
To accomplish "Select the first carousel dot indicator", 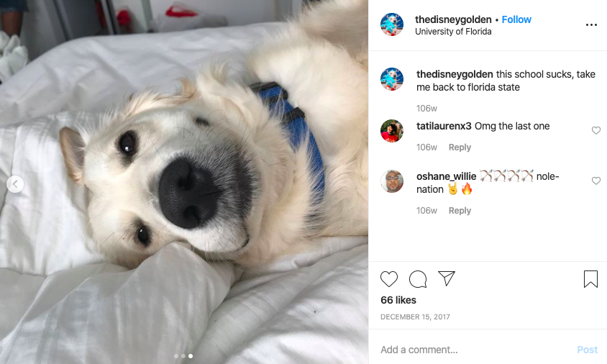I will pos(176,356).
